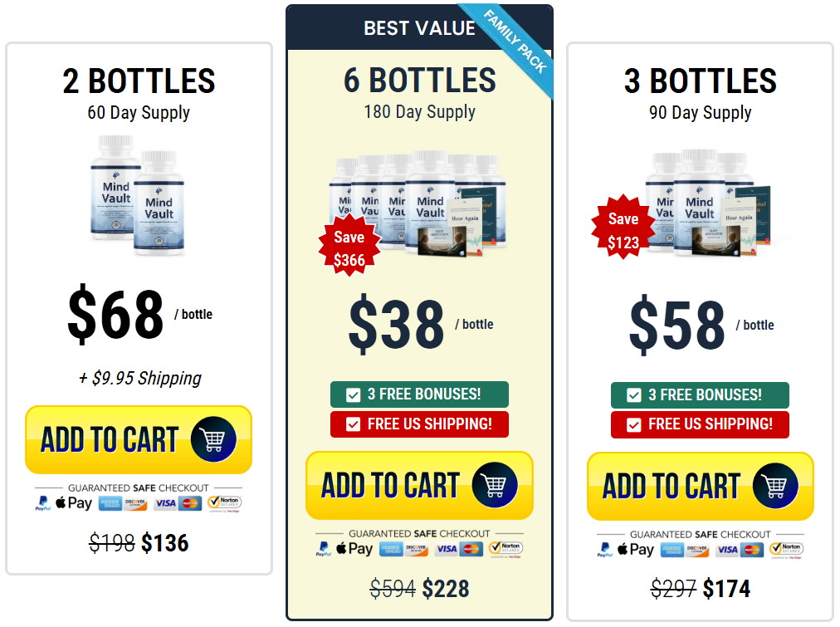Click the cart icon in the 3 Bottles card
The width and height of the screenshot is (840, 627).
775,485
